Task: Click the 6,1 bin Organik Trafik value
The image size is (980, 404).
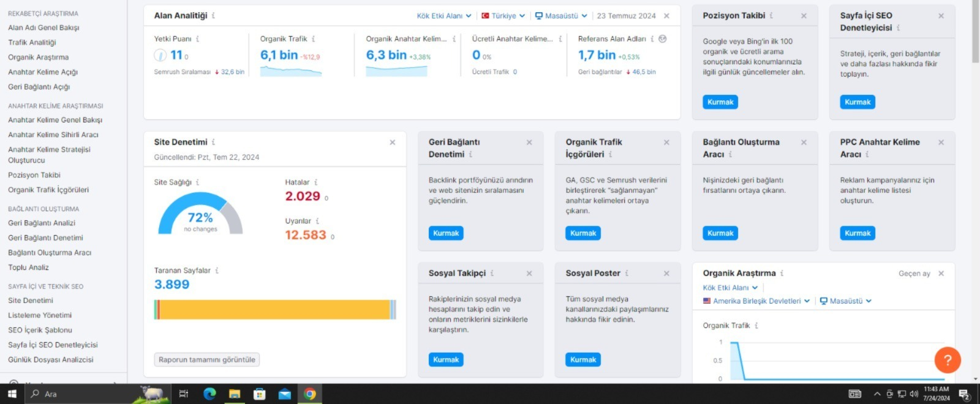Action: coord(279,55)
